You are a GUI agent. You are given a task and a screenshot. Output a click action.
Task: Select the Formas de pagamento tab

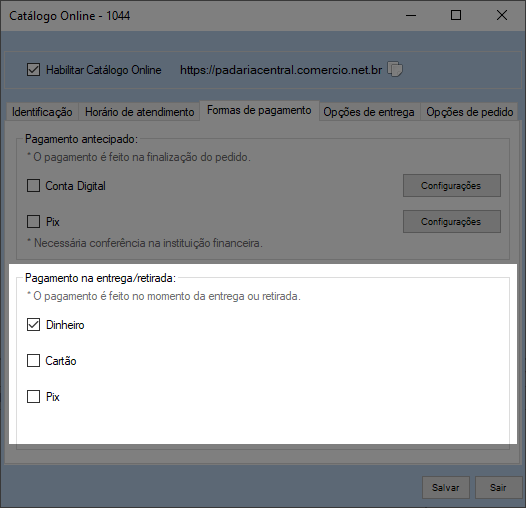tap(259, 110)
